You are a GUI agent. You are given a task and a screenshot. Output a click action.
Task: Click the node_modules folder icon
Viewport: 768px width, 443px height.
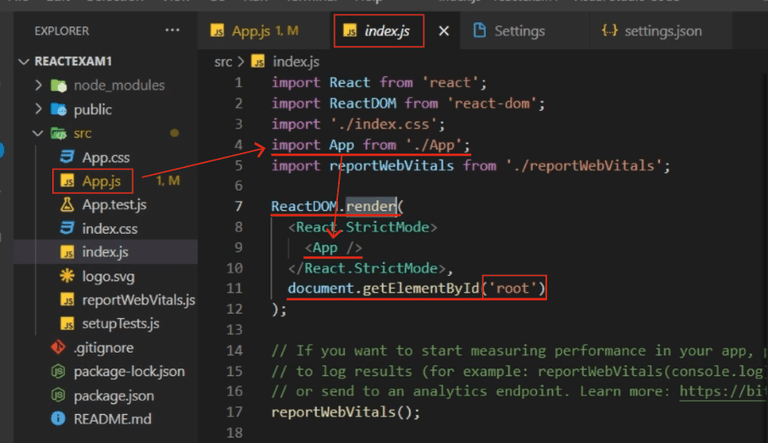point(59,86)
